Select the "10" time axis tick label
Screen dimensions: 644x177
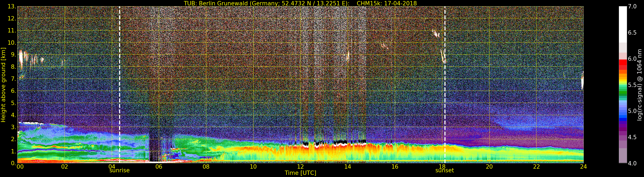click(253, 167)
